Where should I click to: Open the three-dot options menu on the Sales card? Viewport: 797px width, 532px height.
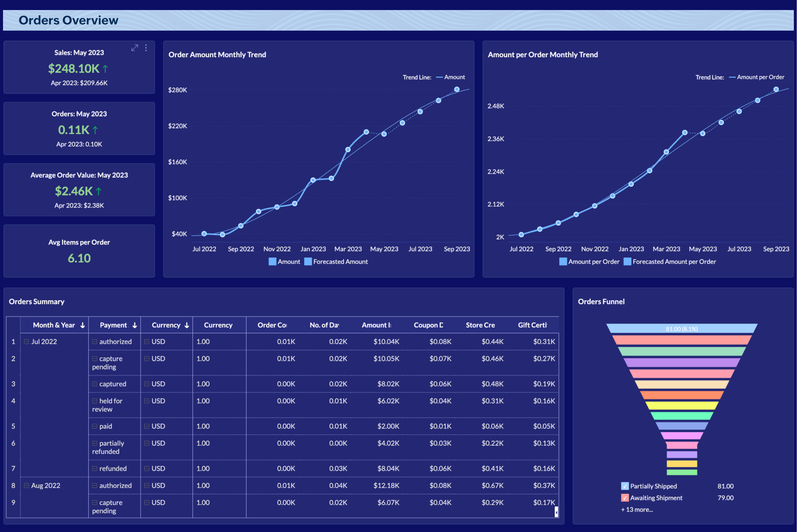pos(146,48)
